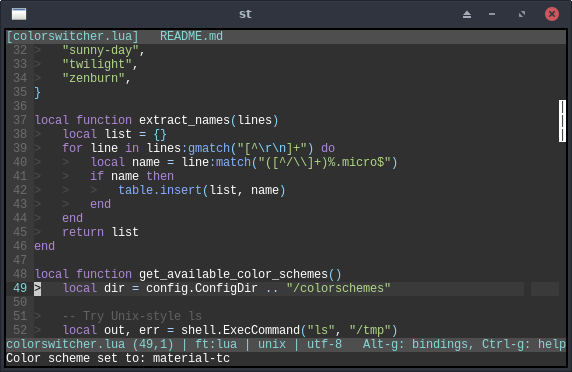Click the 'st' window title
This screenshot has height=372, width=572.
(245, 14)
